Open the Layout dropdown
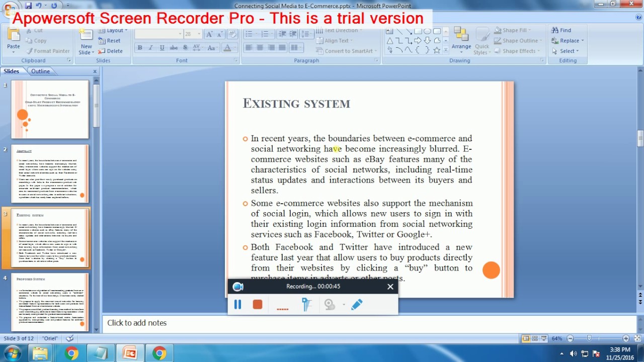 point(113,31)
